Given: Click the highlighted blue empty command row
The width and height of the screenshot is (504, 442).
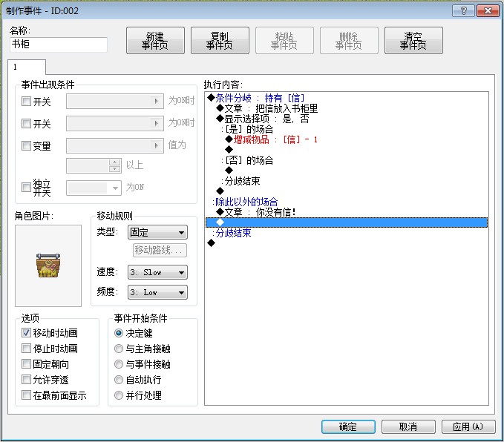Looking at the screenshot, I should point(347,222).
